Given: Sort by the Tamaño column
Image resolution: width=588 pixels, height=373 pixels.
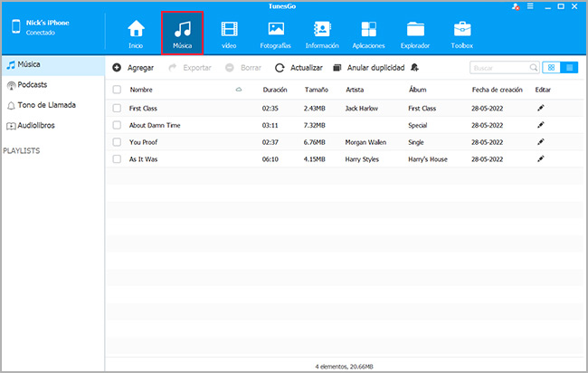Looking at the screenshot, I should click(316, 90).
